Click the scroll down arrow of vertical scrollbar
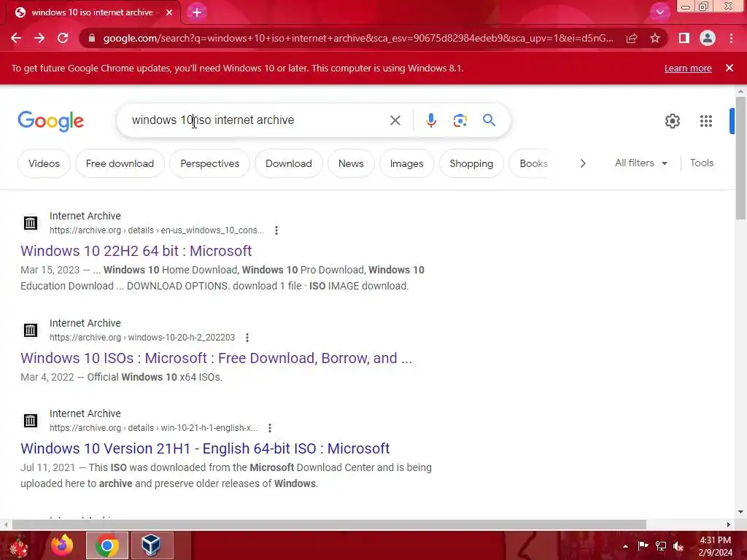 click(x=740, y=512)
